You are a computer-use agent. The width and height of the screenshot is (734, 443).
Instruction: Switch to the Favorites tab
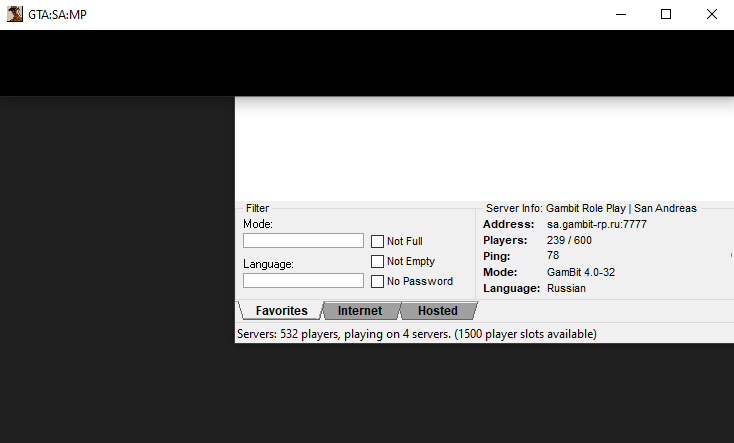[x=281, y=311]
